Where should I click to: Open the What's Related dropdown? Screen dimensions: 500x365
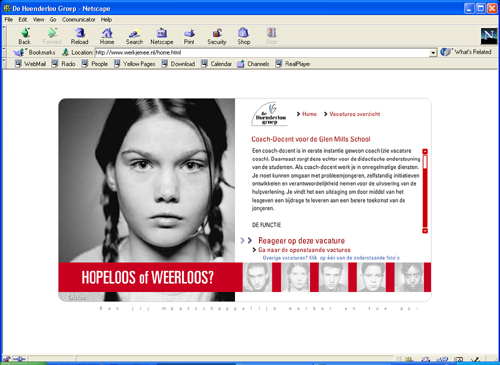[466, 52]
